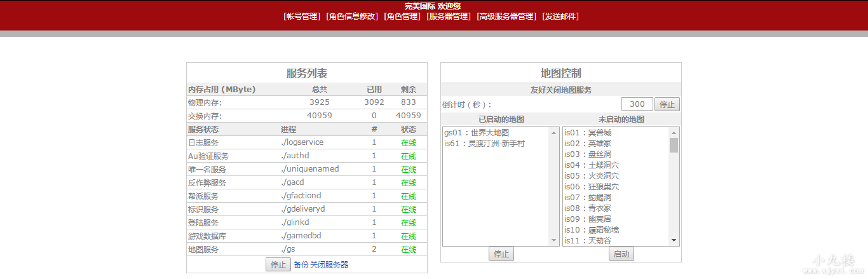Select 服务器管理 navigation link
Screen dimensions: 868x279
pos(449,17)
